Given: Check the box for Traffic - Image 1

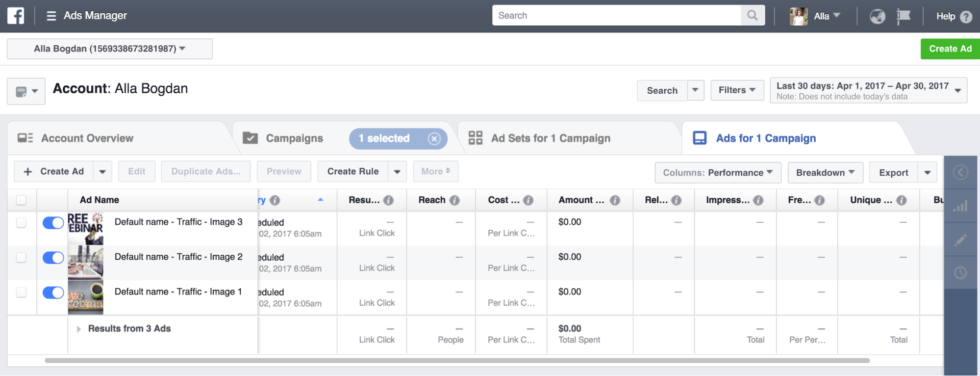Looking at the screenshot, I should [x=21, y=292].
